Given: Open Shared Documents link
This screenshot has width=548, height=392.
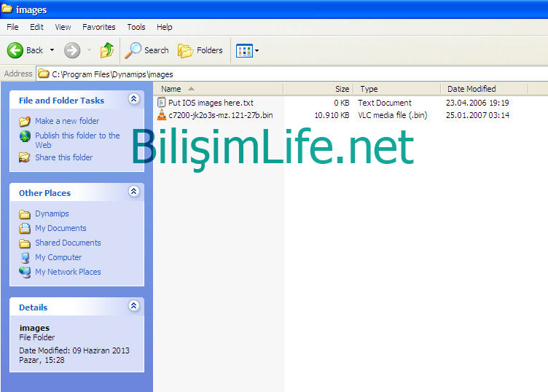Looking at the screenshot, I should click(x=68, y=243).
